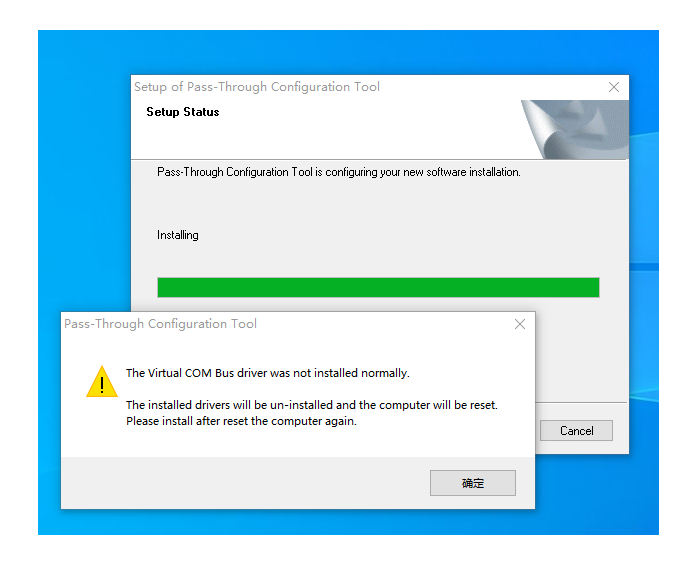This screenshot has width=696, height=564.
Task: Click the yellow warning triangle icon
Action: click(102, 382)
